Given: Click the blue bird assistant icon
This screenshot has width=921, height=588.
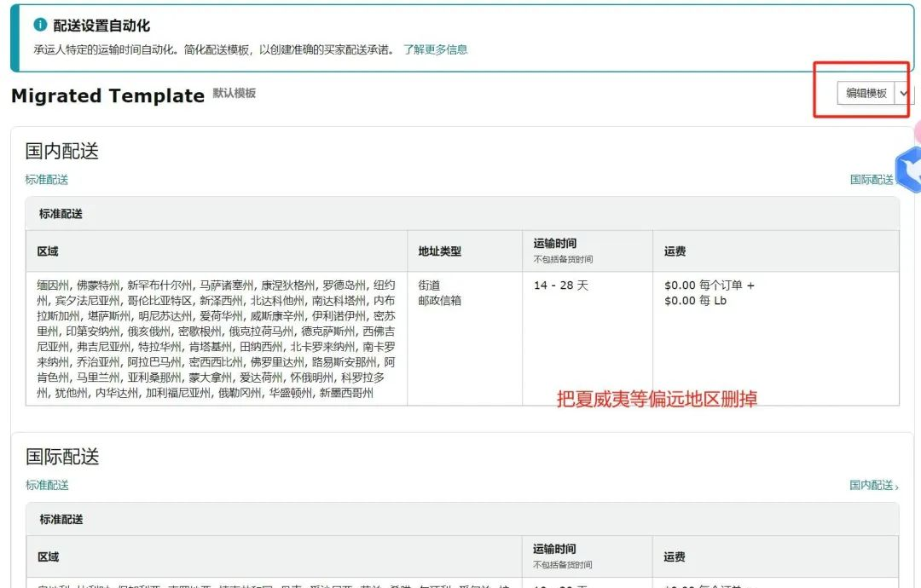Looking at the screenshot, I should [909, 169].
